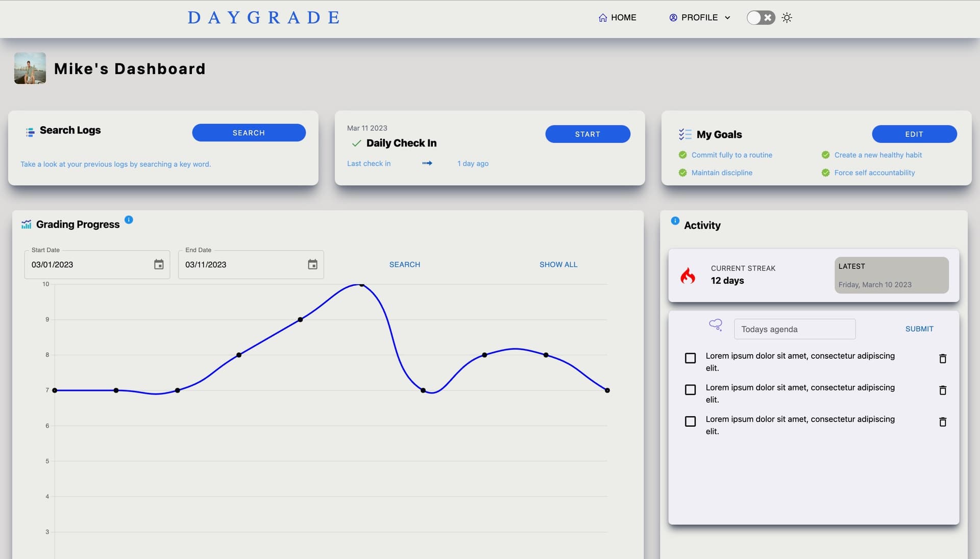Delete the first agenda item with trash icon

pyautogui.click(x=942, y=359)
